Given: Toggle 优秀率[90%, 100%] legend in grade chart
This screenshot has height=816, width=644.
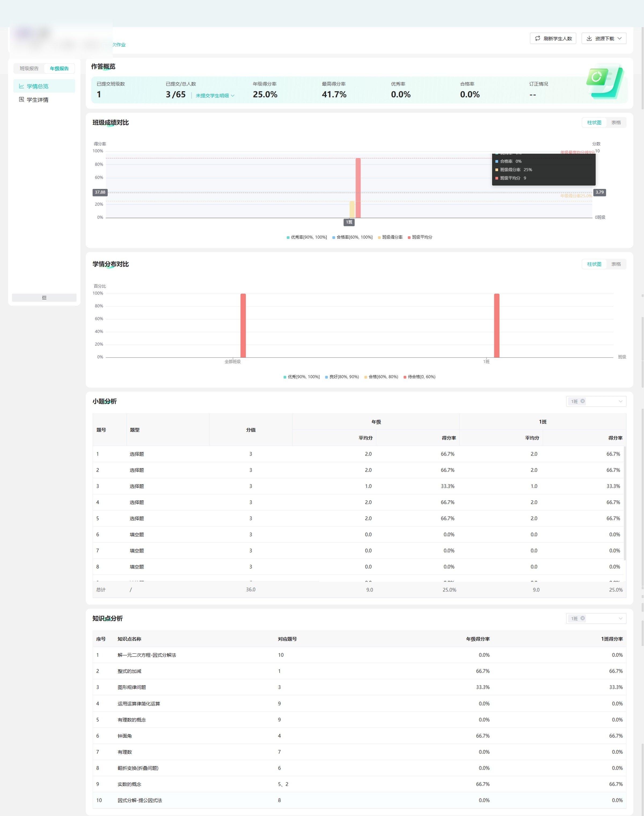Looking at the screenshot, I should [306, 237].
